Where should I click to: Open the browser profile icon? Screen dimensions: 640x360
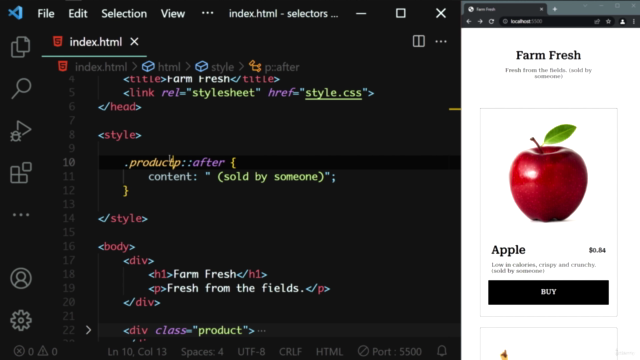622,21
